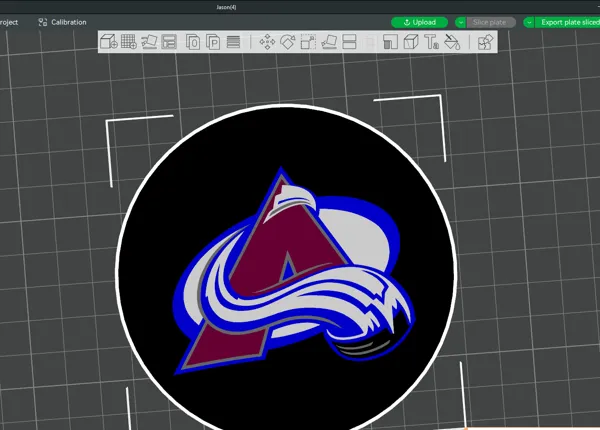
Task: Open the Color painting bucket tool
Action: [x=452, y=42]
